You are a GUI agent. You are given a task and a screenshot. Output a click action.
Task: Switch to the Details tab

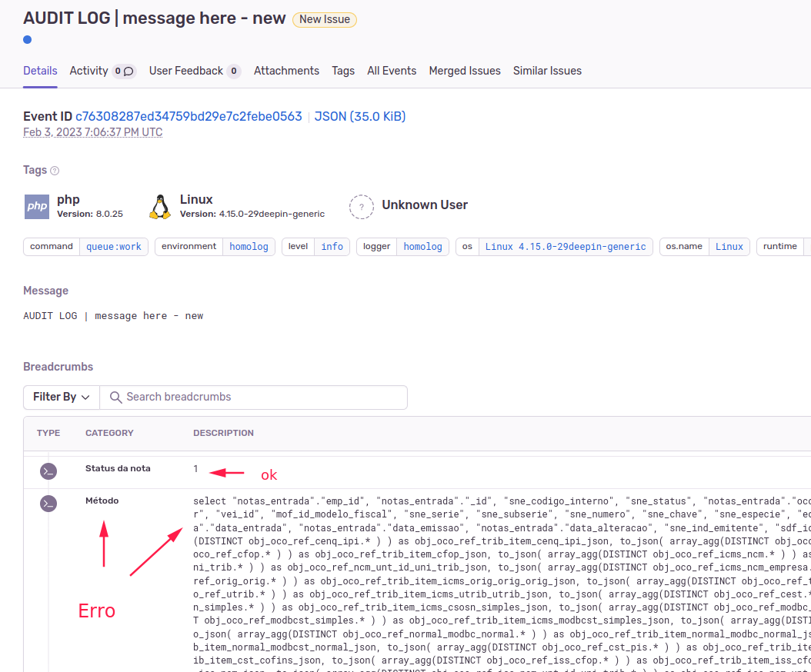[x=40, y=71]
